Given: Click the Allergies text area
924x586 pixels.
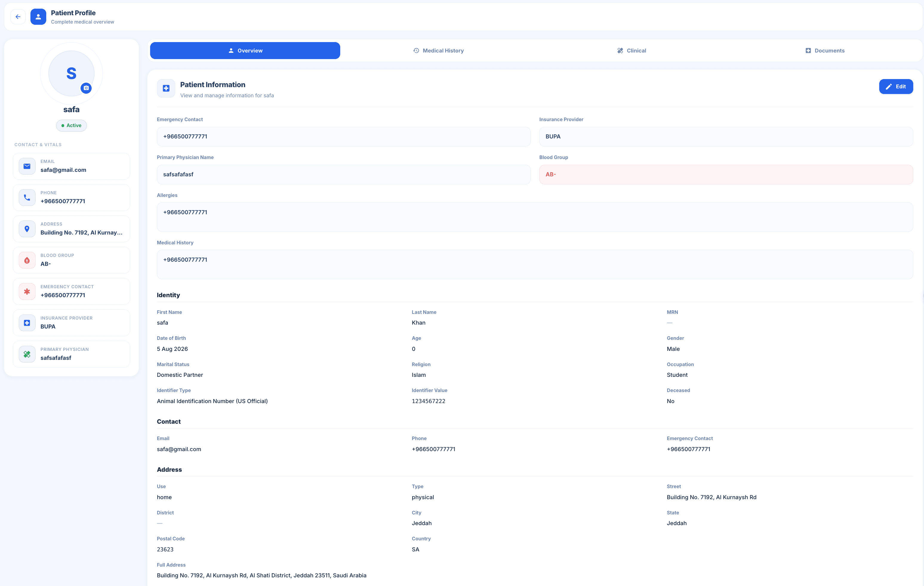Looking at the screenshot, I should pos(535,217).
